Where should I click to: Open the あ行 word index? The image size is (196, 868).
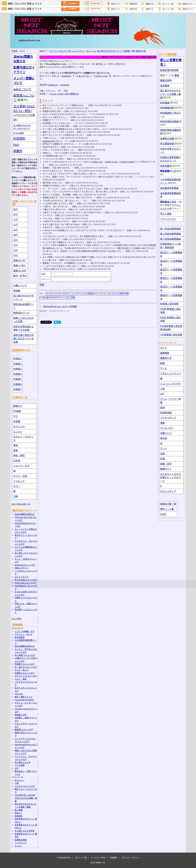[15, 209]
